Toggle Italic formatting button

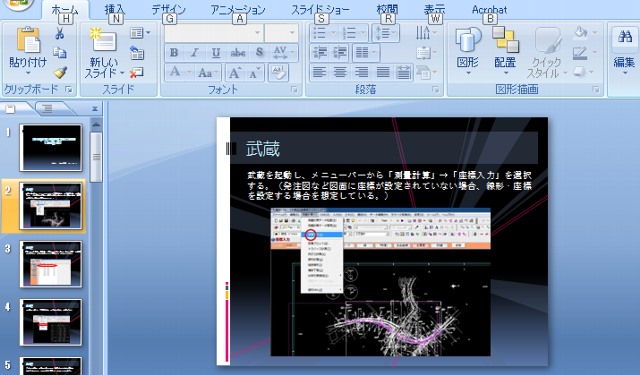point(195,52)
